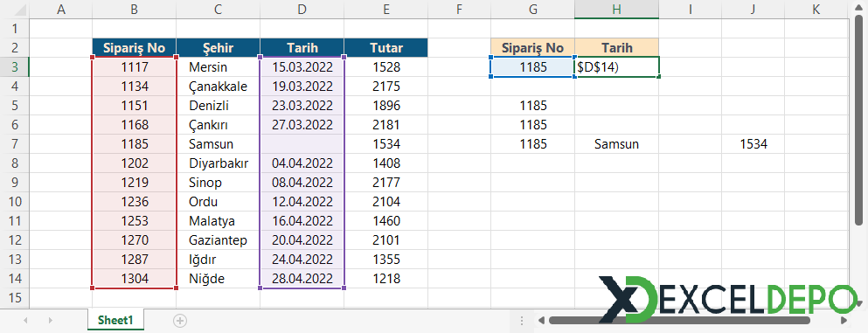Select the Samsun cell in column H
The image size is (868, 333).
click(616, 144)
